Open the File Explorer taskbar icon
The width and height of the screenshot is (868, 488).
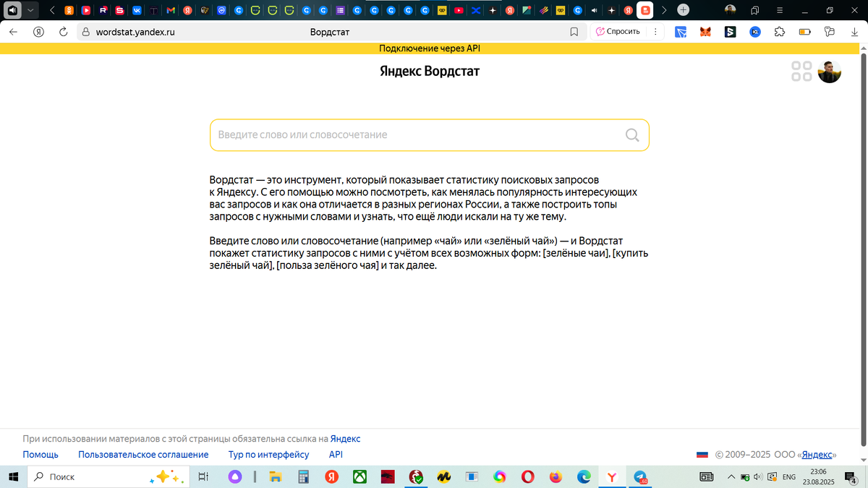(275, 476)
